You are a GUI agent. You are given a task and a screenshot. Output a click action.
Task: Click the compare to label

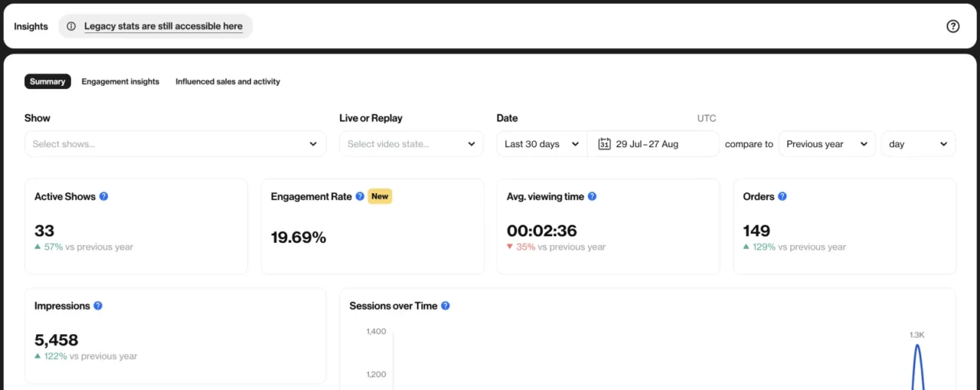[749, 144]
